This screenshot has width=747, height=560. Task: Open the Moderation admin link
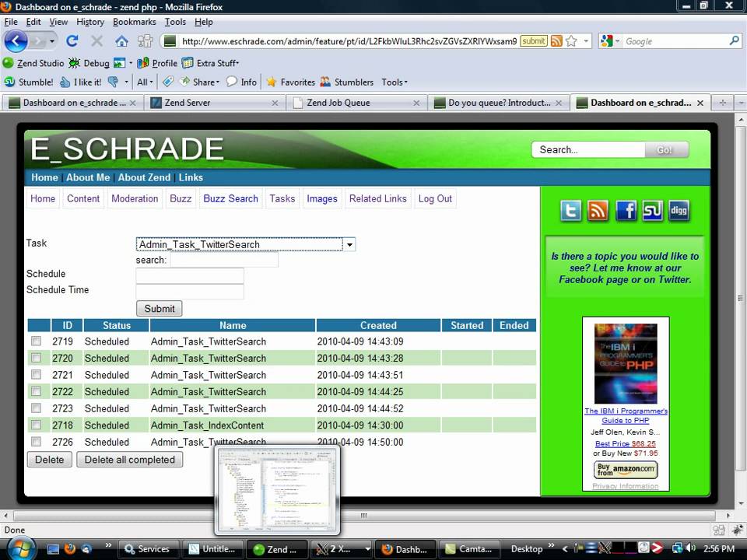[135, 198]
